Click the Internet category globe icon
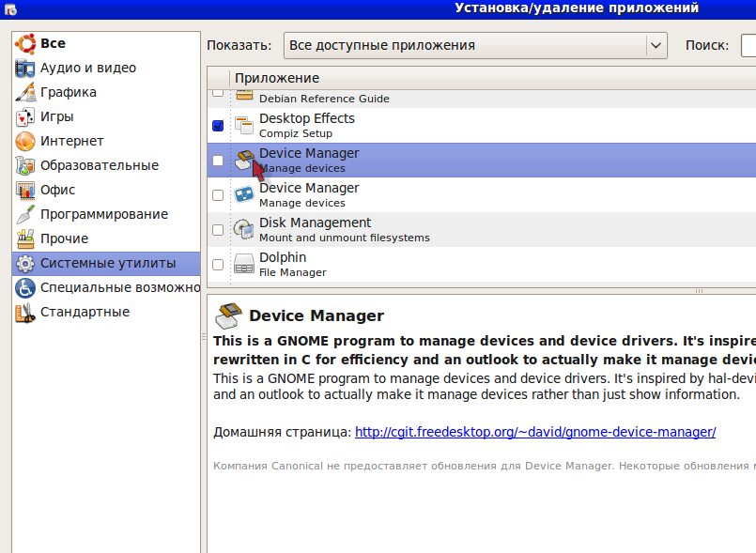756x553 pixels. point(25,141)
